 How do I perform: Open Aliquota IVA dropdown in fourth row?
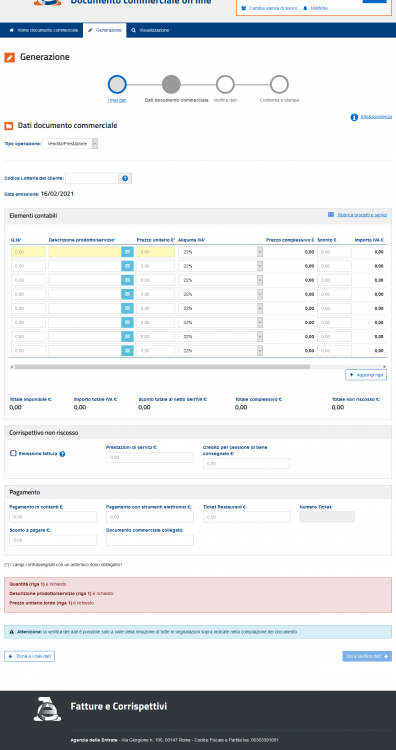click(221, 294)
